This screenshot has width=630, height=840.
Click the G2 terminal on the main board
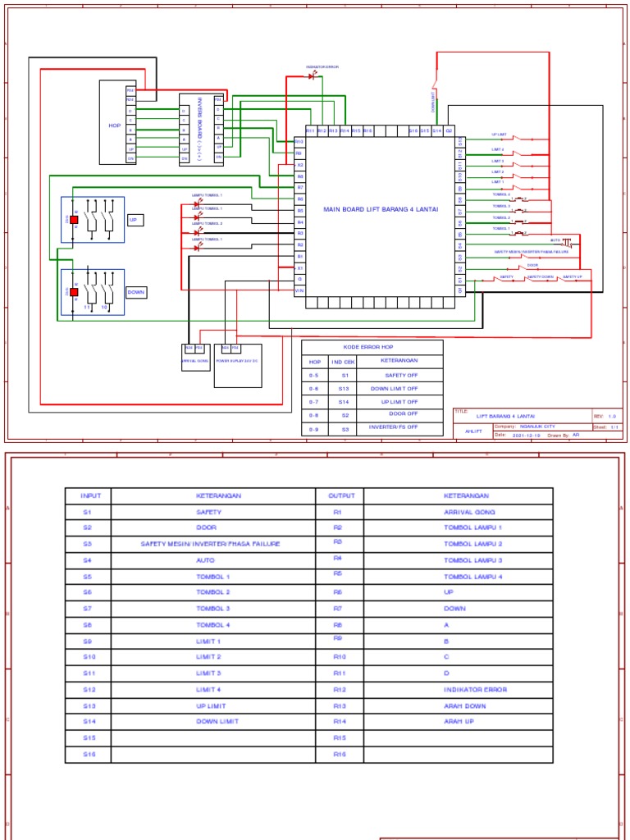(x=449, y=130)
